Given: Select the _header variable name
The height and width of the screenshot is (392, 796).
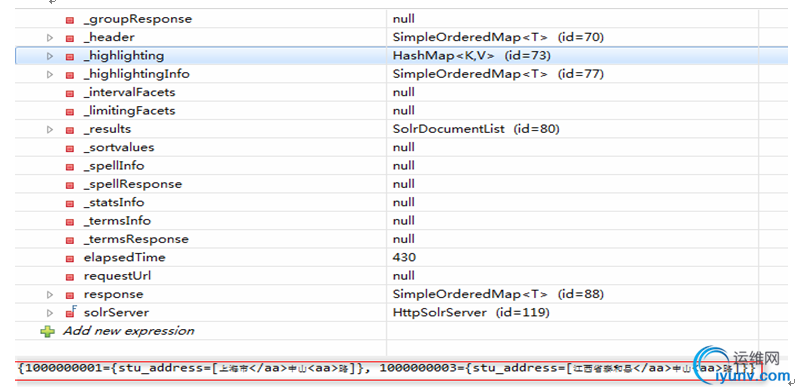Looking at the screenshot, I should [x=109, y=38].
